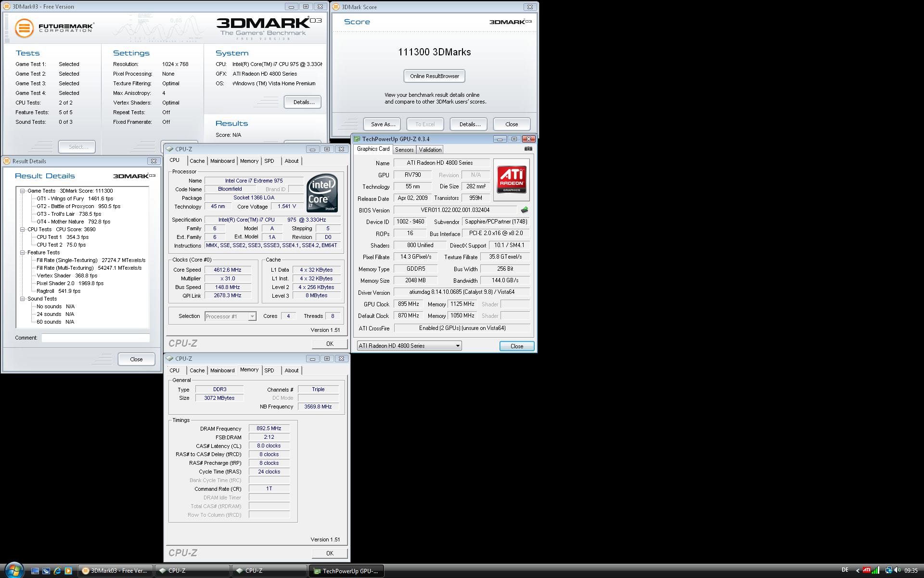Image resolution: width=924 pixels, height=578 pixels.
Task: Open the 3DMark Score window title icon
Action: point(336,7)
